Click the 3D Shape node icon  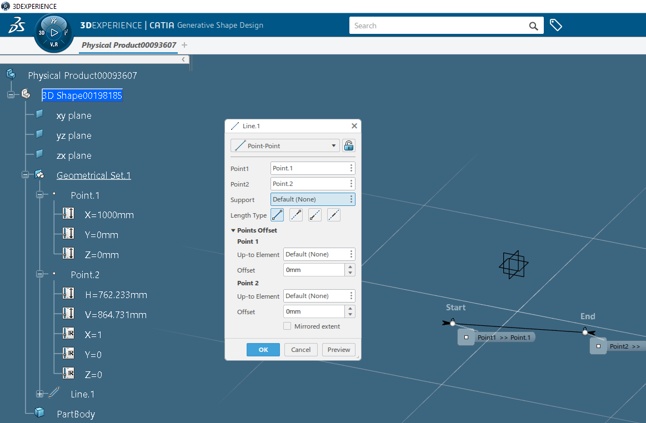[26, 94]
